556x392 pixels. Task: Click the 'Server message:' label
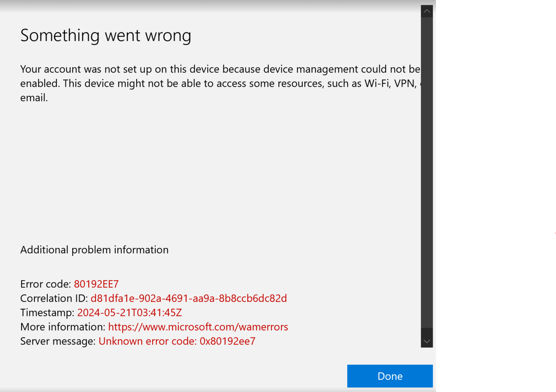pos(58,341)
